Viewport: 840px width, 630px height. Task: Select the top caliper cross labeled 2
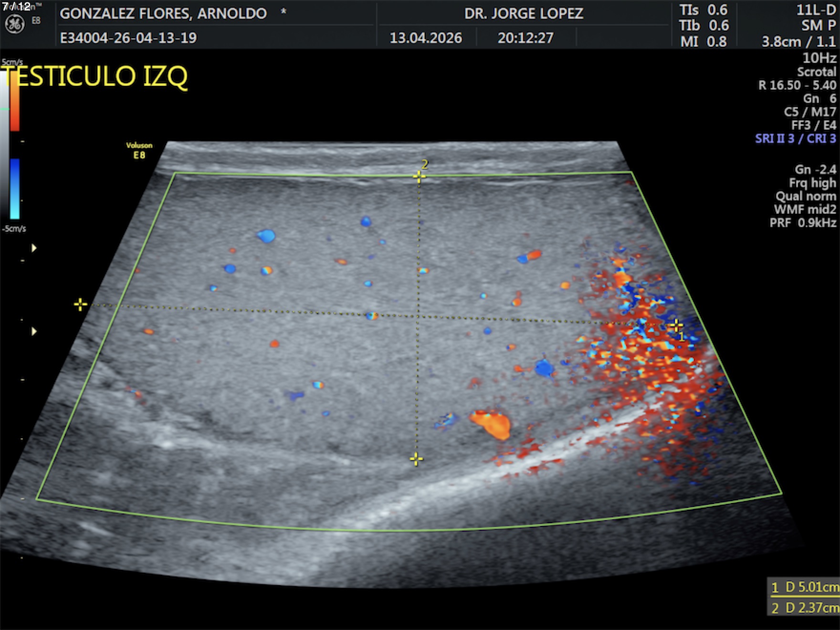(x=419, y=177)
